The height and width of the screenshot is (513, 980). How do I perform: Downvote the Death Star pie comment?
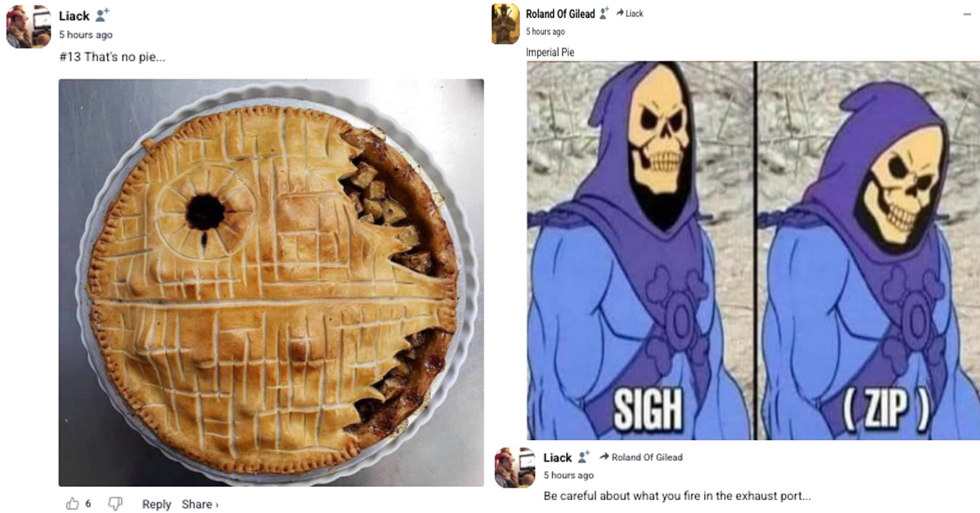point(116,504)
